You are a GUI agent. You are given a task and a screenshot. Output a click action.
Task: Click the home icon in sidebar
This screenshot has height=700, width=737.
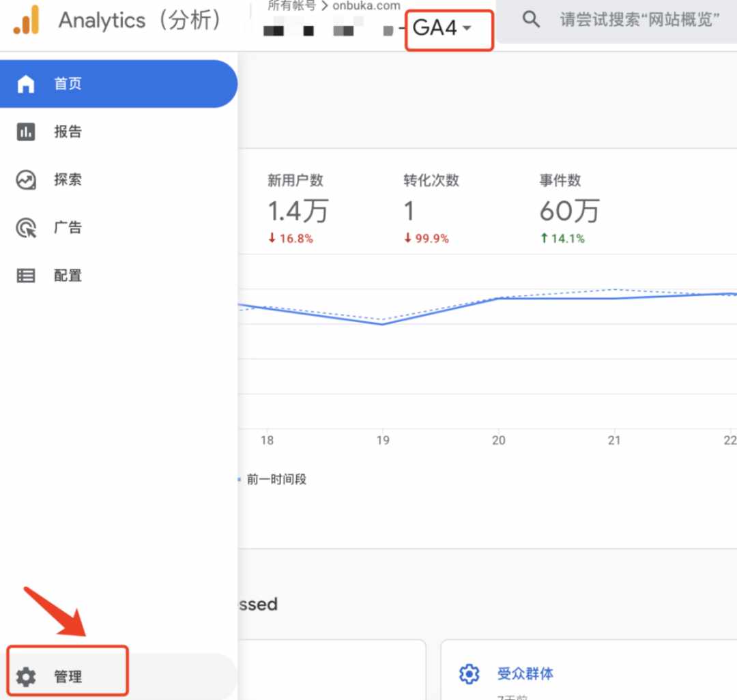[x=26, y=84]
